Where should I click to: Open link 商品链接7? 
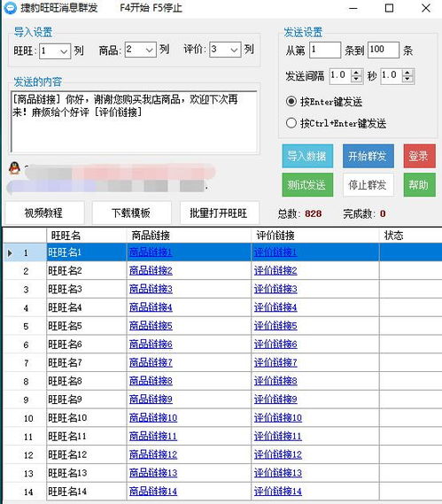click(x=151, y=362)
